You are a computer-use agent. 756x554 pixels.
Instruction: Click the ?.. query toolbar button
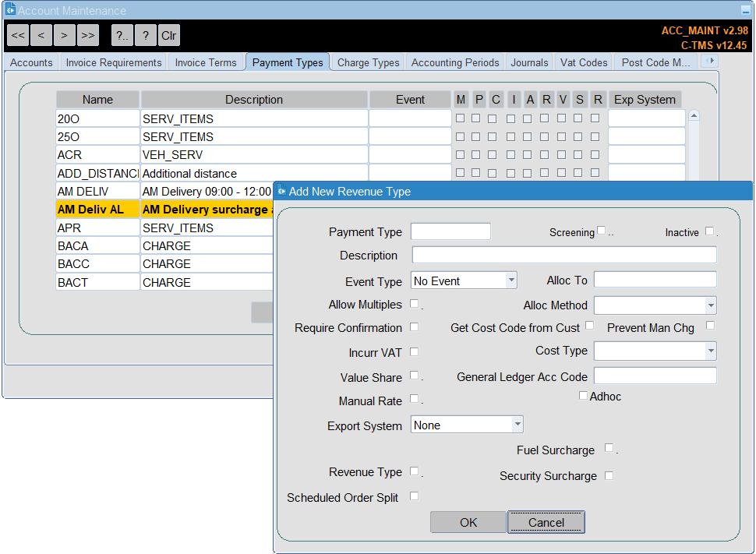[122, 35]
